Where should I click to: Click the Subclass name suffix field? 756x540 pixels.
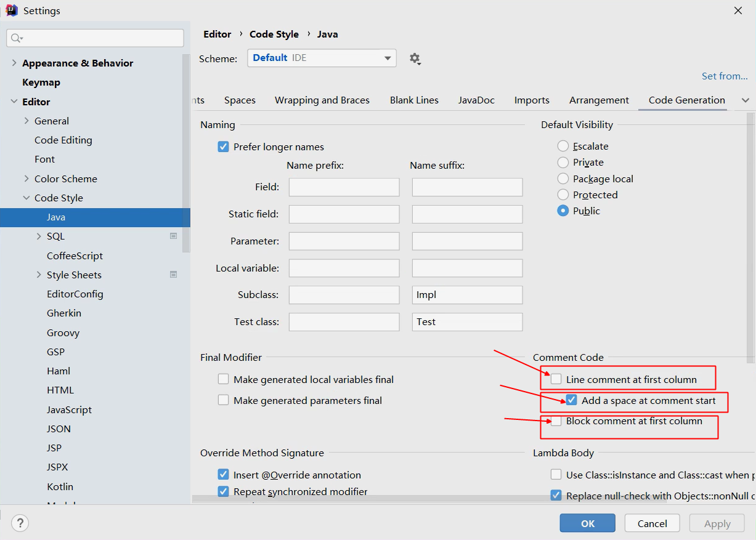coord(467,295)
